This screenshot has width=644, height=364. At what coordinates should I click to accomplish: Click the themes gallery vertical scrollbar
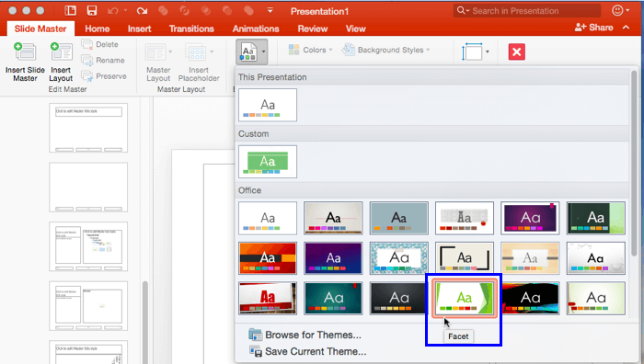634,163
